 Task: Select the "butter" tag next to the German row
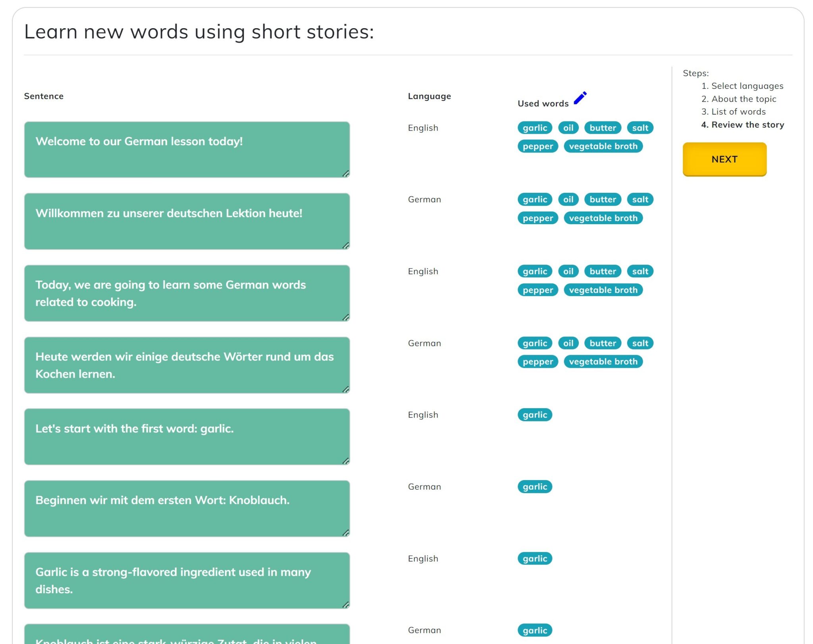[x=602, y=199]
